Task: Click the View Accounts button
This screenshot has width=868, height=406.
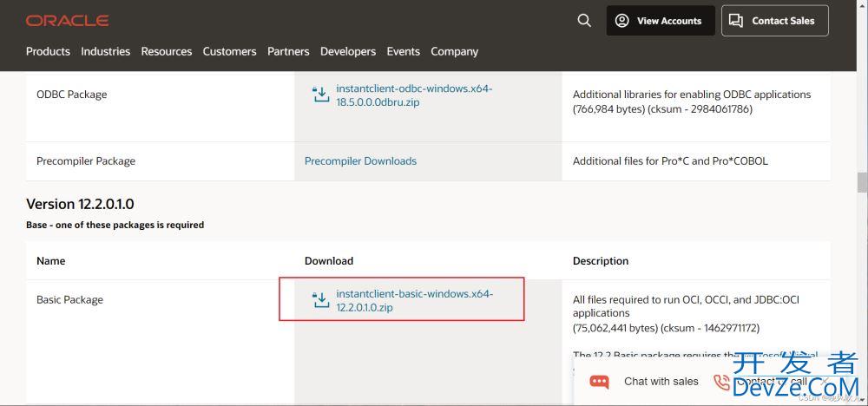Action: click(661, 21)
